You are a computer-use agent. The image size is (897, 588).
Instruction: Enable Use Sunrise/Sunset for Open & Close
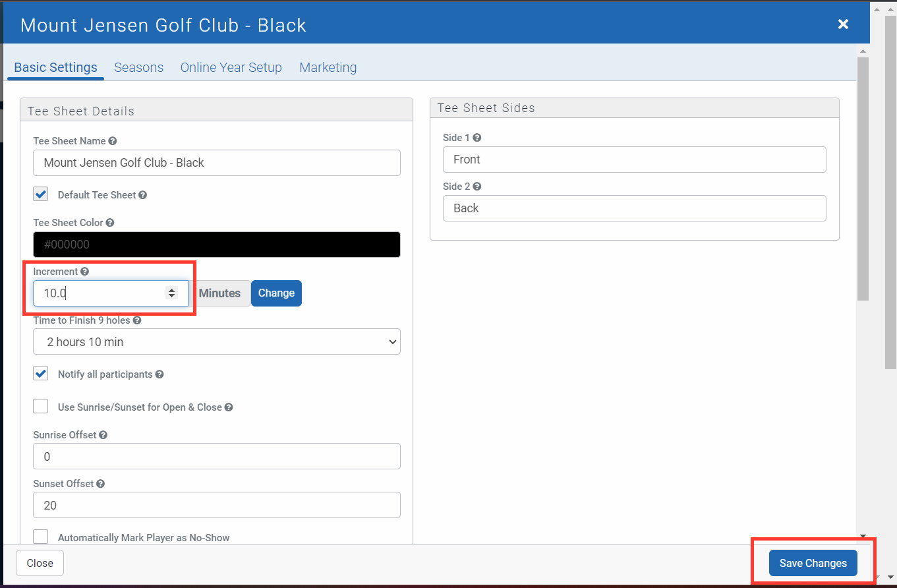pos(41,407)
